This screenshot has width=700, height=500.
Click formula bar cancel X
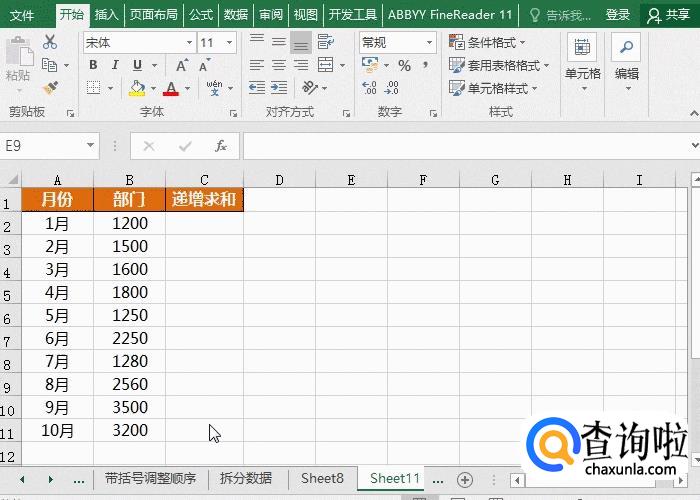pos(149,146)
